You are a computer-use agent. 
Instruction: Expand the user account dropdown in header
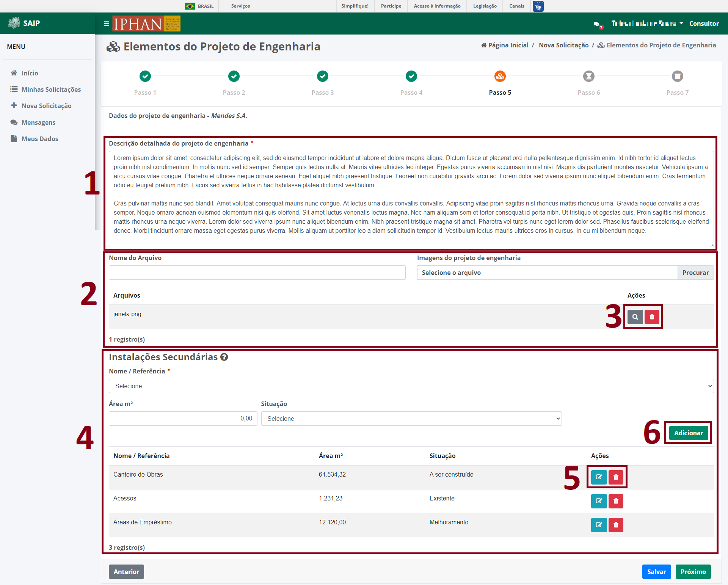(648, 24)
